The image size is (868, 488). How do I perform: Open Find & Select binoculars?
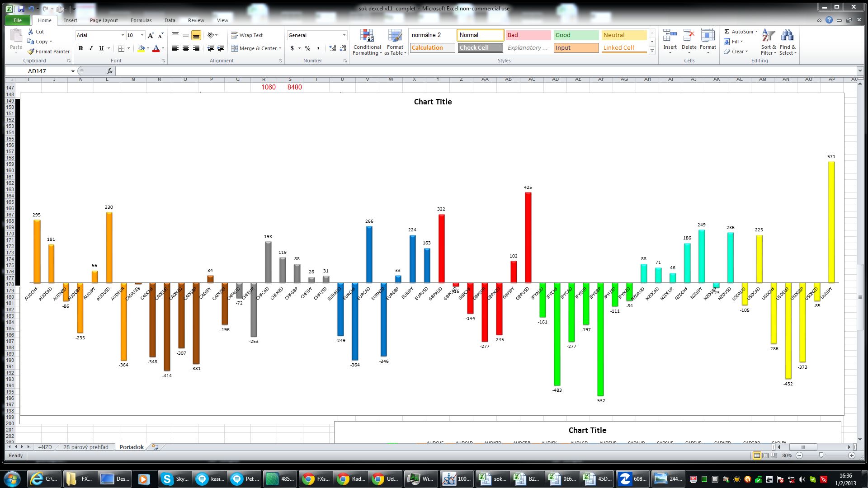click(788, 42)
